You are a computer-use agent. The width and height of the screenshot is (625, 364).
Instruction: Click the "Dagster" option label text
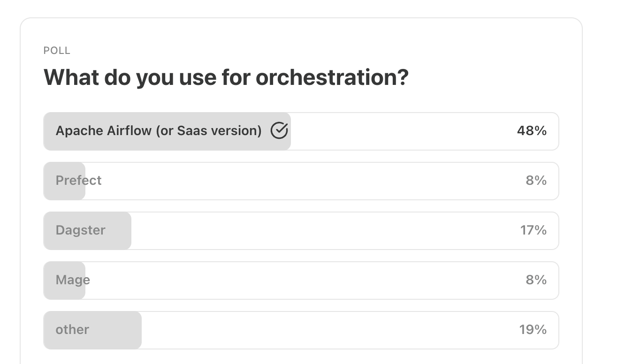[x=80, y=230]
